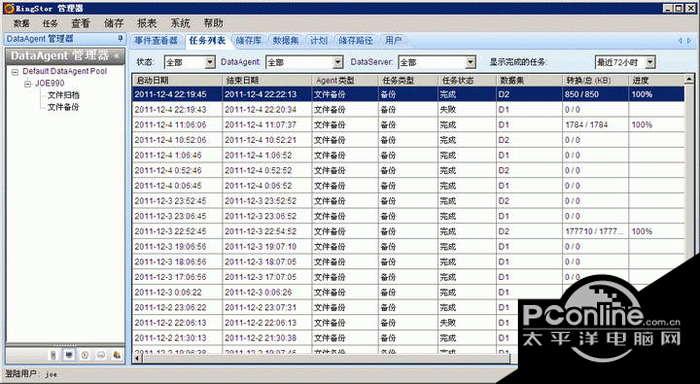Click 失败 status in the 2011-12-2 22:06:13 row
This screenshot has width=700, height=384.
pos(448,323)
